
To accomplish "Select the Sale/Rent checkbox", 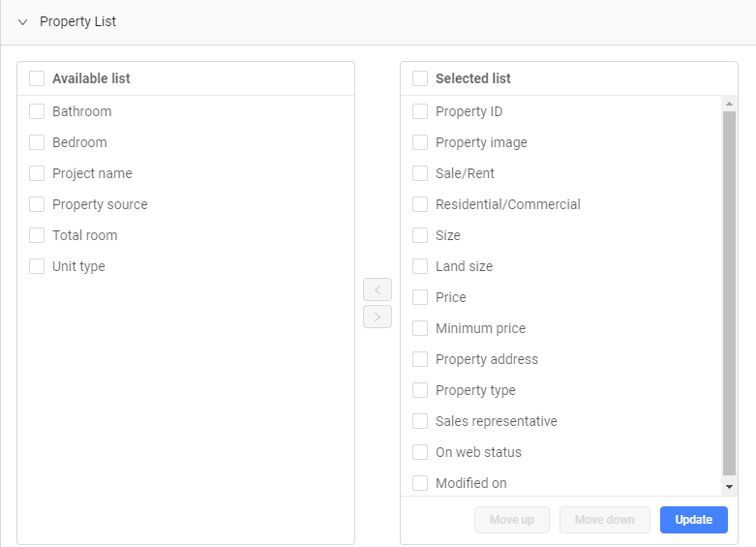I will pos(420,173).
